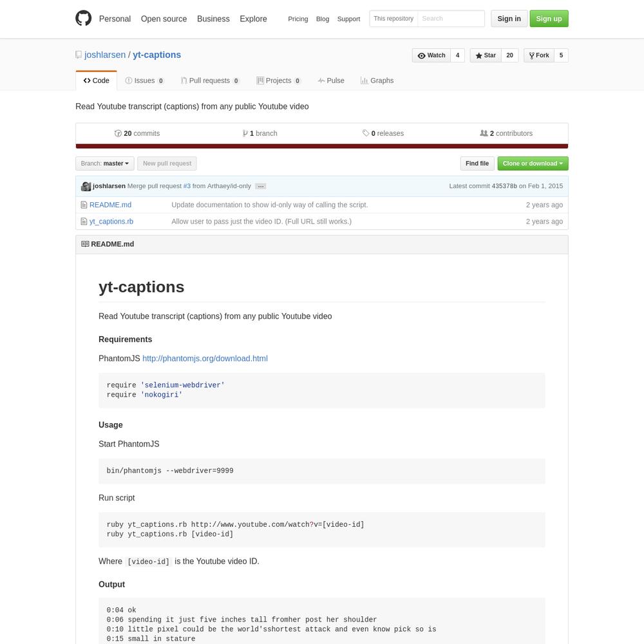
Task: Open the Pull requests tab
Action: coord(210,80)
